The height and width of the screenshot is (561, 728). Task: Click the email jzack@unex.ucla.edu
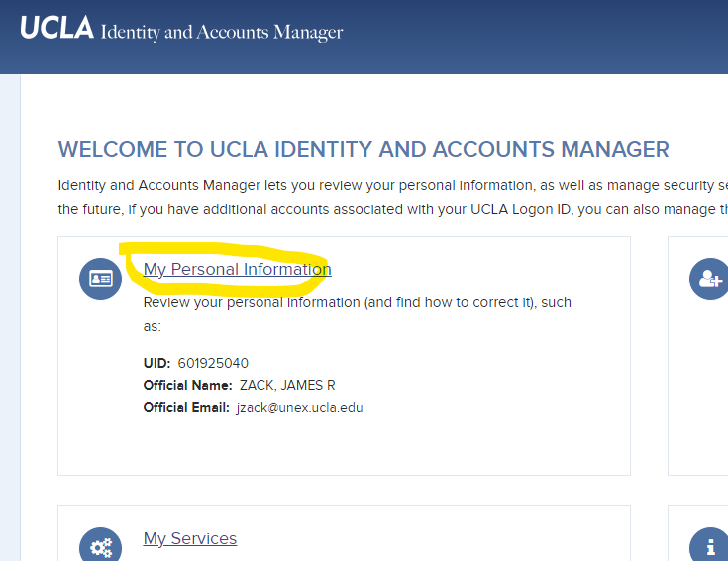(300, 408)
